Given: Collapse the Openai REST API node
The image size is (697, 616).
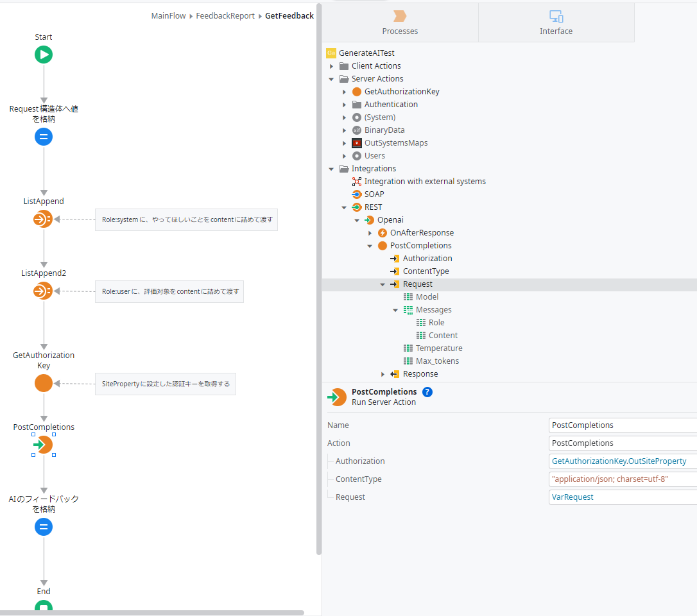Looking at the screenshot, I should (x=357, y=219).
